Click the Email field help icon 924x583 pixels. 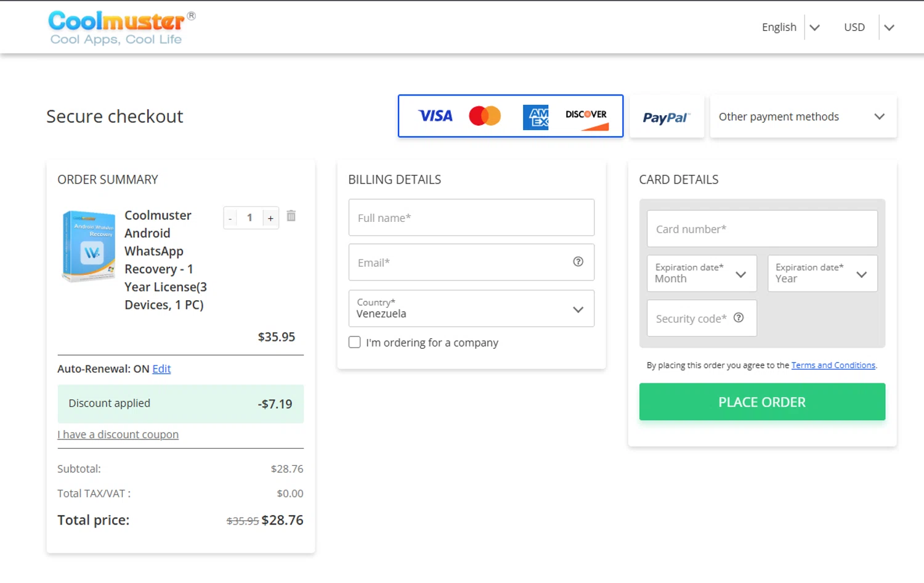point(578,261)
